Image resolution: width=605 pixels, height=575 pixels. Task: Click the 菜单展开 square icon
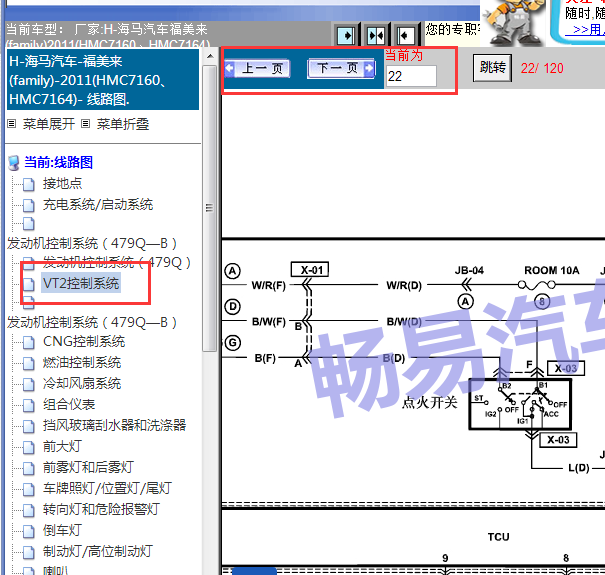[x=12, y=124]
